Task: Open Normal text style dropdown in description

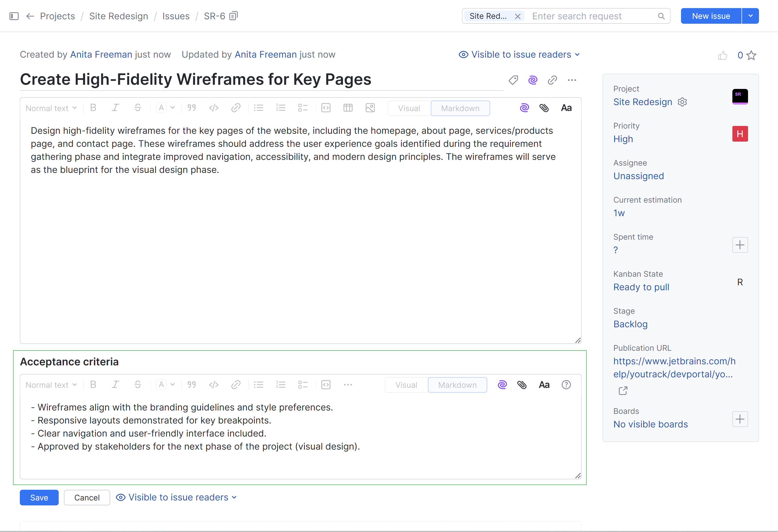Action: 51,108
